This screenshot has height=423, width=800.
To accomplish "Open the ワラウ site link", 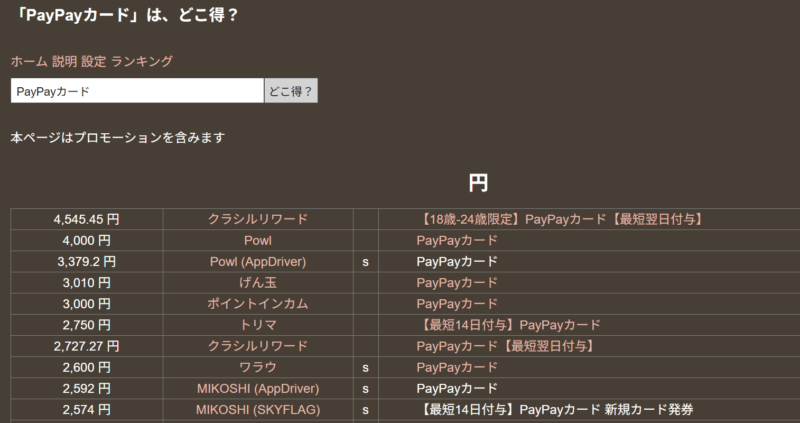I will [x=257, y=367].
